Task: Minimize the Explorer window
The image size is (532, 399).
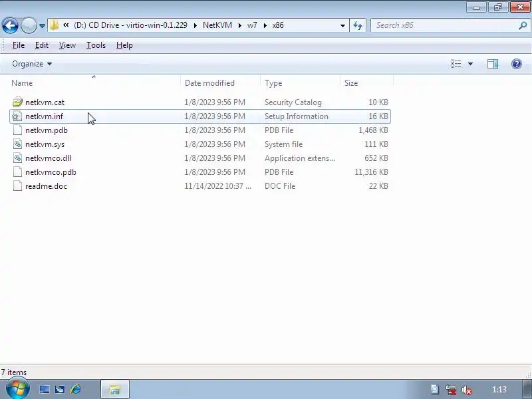Action: [x=477, y=7]
